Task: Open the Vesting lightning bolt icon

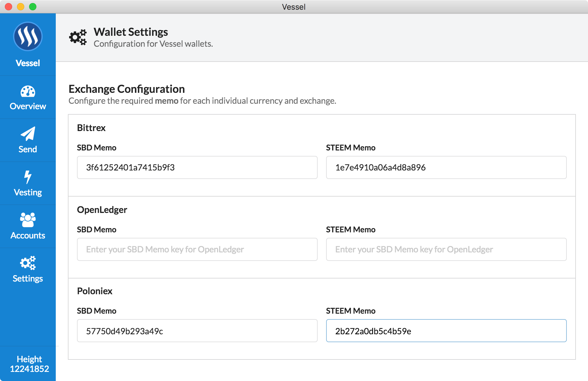Action: pos(28,177)
